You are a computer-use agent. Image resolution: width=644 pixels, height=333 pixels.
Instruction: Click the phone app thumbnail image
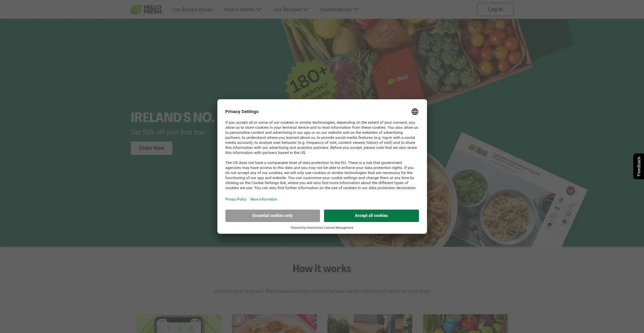pyautogui.click(x=179, y=324)
